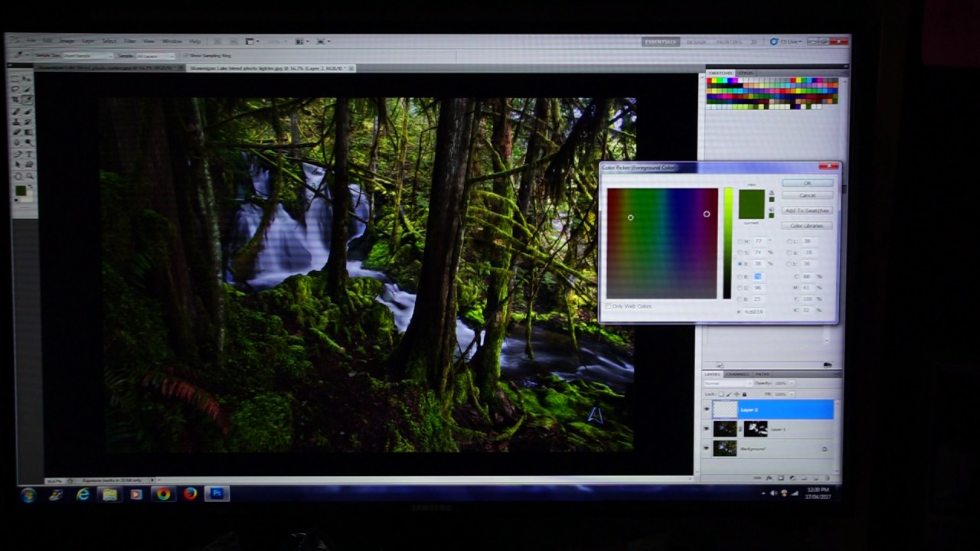Image resolution: width=980 pixels, height=551 pixels.
Task: Lock transparent pixels in Layers panel
Action: tap(721, 394)
